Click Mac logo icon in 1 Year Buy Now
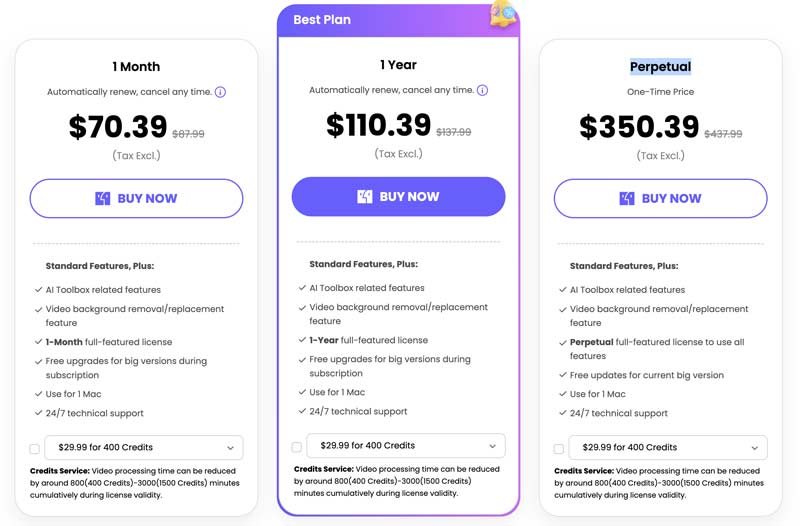Viewport: 800px width, 526px height. tap(365, 196)
